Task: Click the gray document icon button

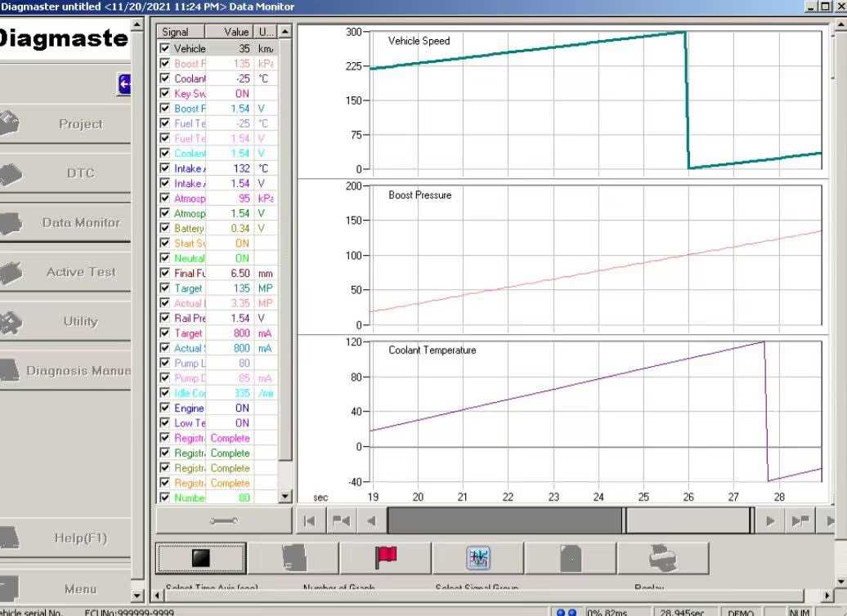Action: [x=571, y=558]
